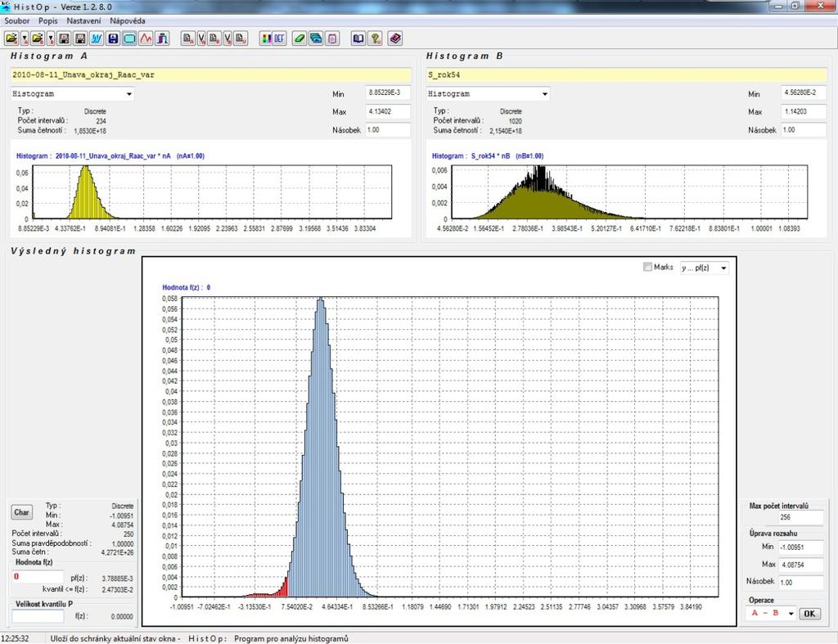
Task: Click the question mark help icon
Action: [x=375, y=38]
